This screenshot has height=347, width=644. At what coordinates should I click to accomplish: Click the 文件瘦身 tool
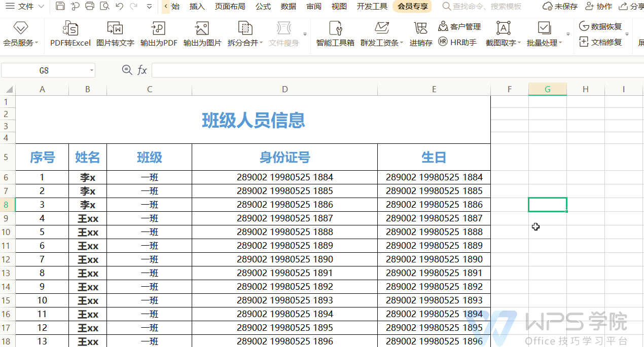[283, 33]
